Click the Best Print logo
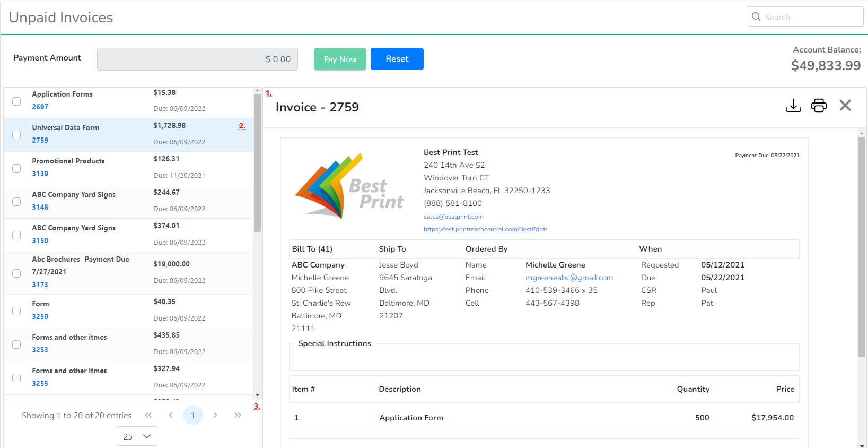Image resolution: width=868 pixels, height=448 pixels. click(349, 186)
